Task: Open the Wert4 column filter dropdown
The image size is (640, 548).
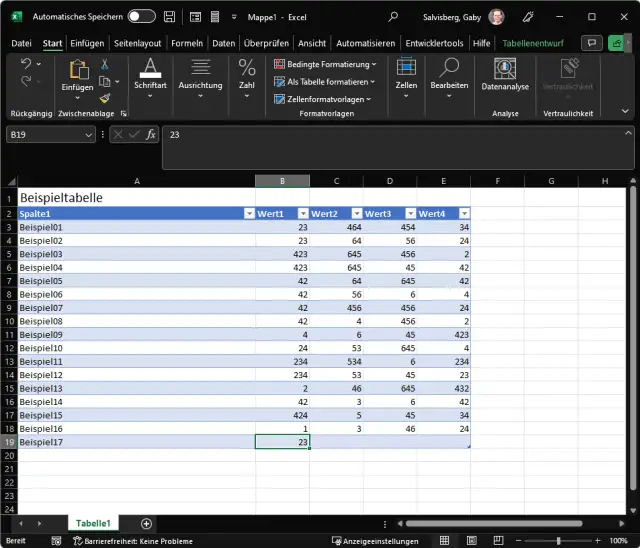Action: point(464,214)
